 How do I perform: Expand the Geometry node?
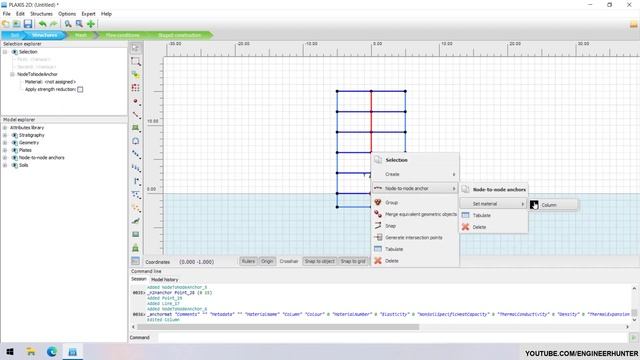(5, 143)
